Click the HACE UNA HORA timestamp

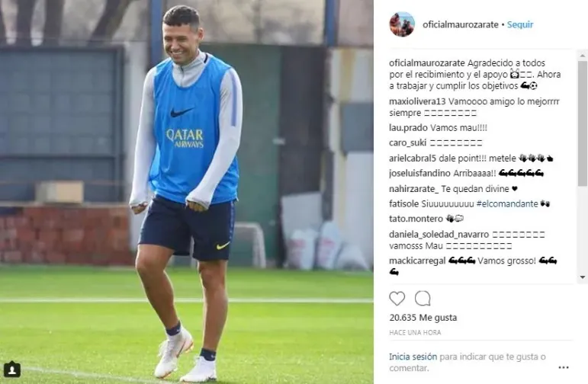click(415, 333)
